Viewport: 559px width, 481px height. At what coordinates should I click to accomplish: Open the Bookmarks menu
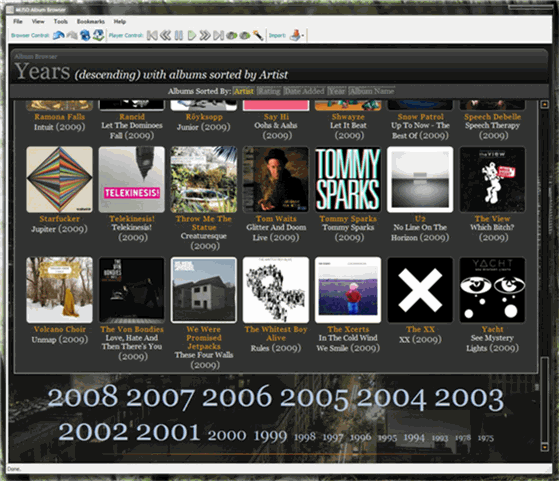tap(91, 21)
